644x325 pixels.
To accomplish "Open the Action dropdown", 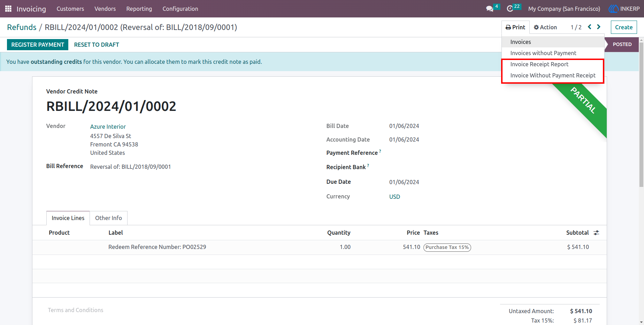I will pos(545,27).
